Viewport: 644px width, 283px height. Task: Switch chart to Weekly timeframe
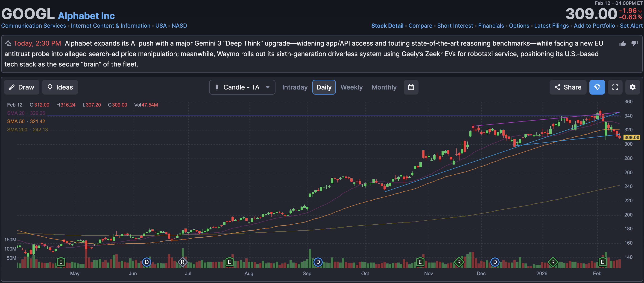(x=351, y=87)
